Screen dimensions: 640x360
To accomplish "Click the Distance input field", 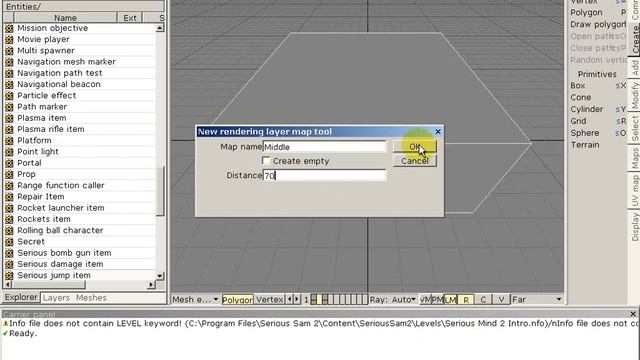I will [324, 176].
